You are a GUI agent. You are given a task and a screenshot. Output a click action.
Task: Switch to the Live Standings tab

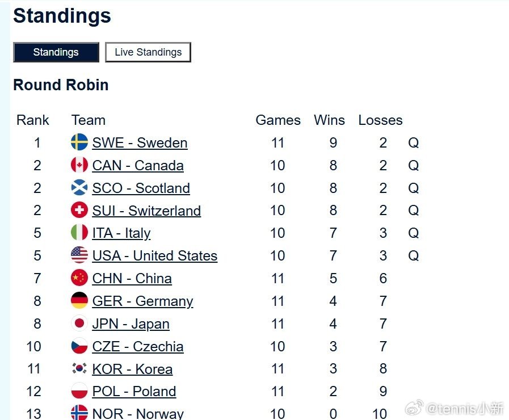click(x=148, y=52)
